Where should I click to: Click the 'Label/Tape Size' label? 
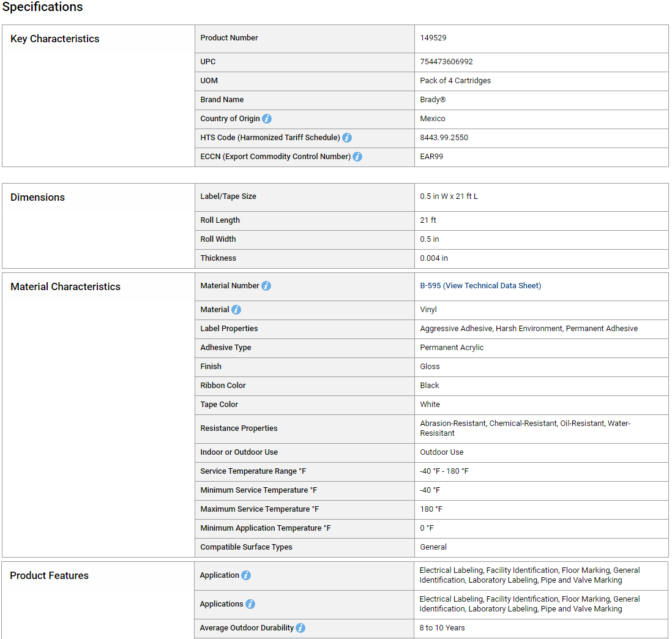click(228, 196)
